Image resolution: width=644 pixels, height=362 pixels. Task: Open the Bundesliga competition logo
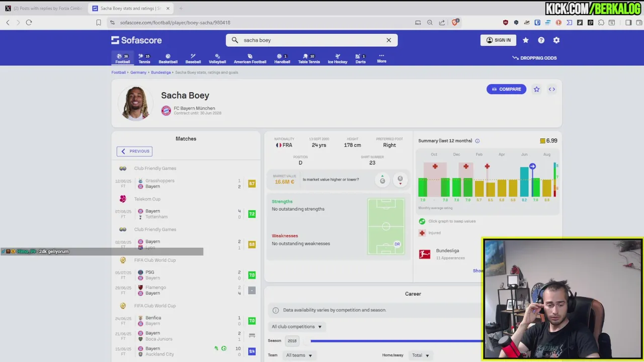tap(425, 254)
